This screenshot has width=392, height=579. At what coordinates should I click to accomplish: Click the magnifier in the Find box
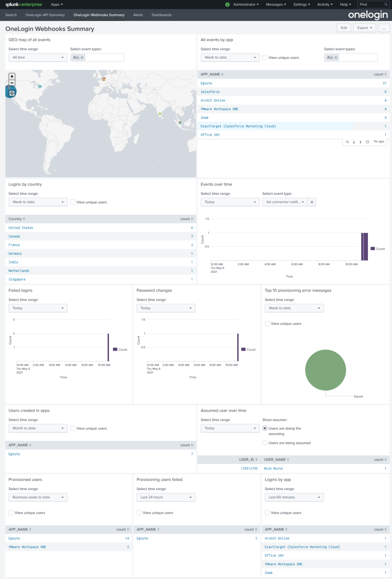[386, 4]
